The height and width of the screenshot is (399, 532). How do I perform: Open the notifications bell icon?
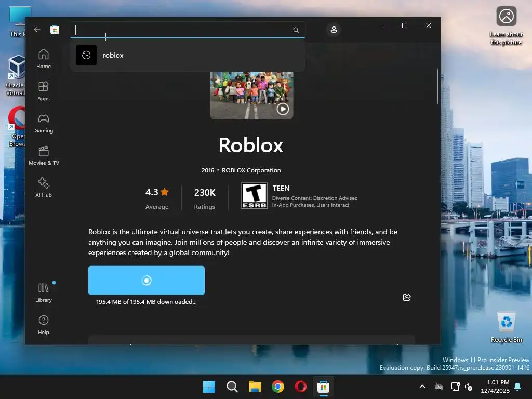tap(518, 387)
